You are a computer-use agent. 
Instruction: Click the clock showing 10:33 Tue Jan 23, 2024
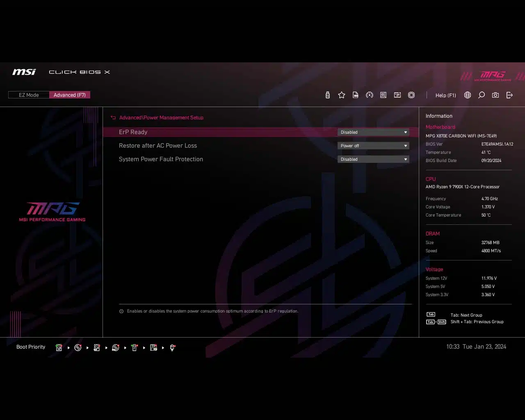tap(476, 347)
